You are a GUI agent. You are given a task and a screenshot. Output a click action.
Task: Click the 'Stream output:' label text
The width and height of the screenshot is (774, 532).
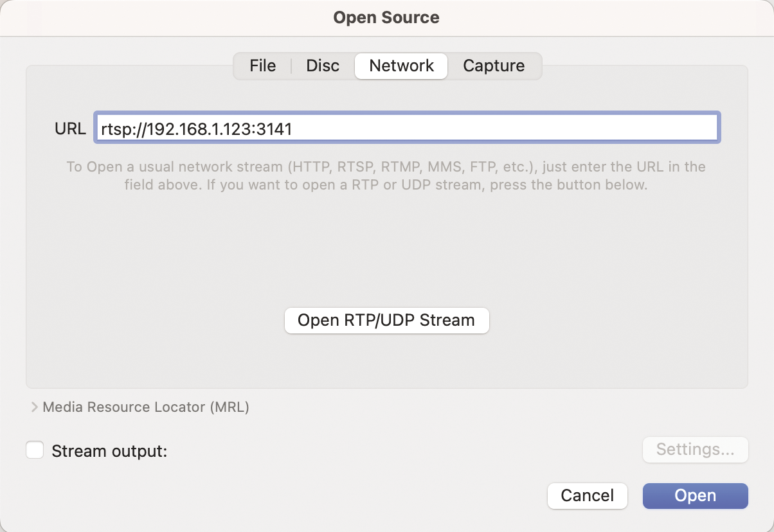pos(109,451)
